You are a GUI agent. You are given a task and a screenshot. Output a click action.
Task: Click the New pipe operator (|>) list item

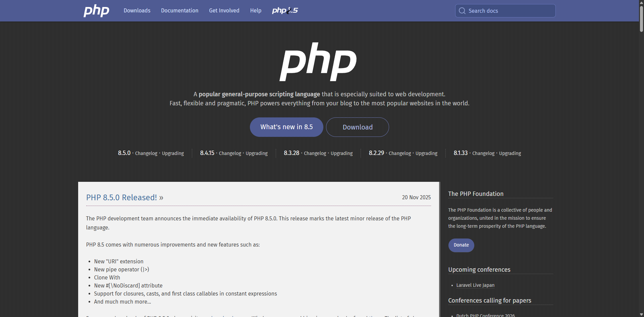click(x=122, y=269)
